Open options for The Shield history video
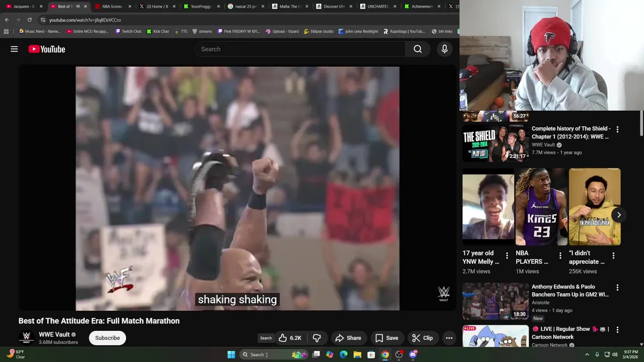This screenshot has height=362, width=644. tap(617, 129)
